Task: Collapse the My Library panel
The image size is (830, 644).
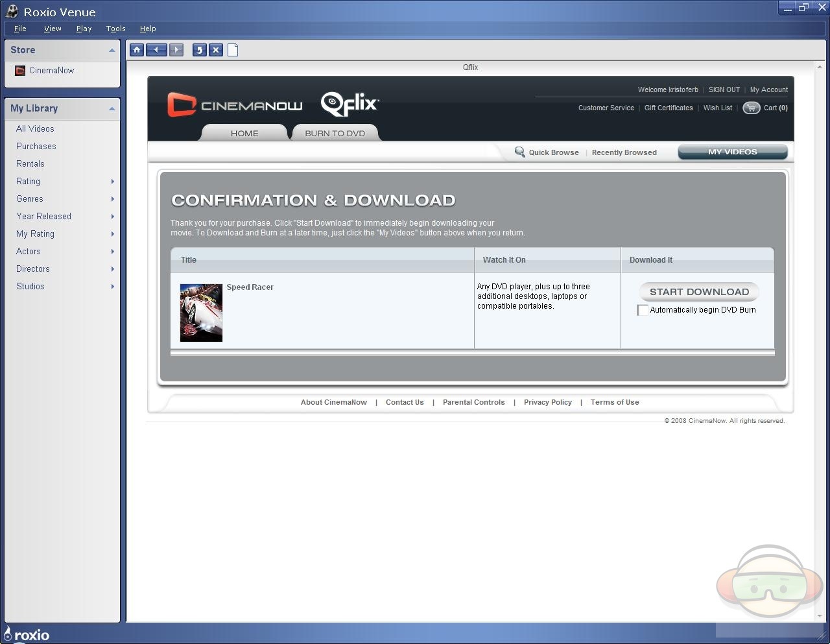Action: pos(112,109)
